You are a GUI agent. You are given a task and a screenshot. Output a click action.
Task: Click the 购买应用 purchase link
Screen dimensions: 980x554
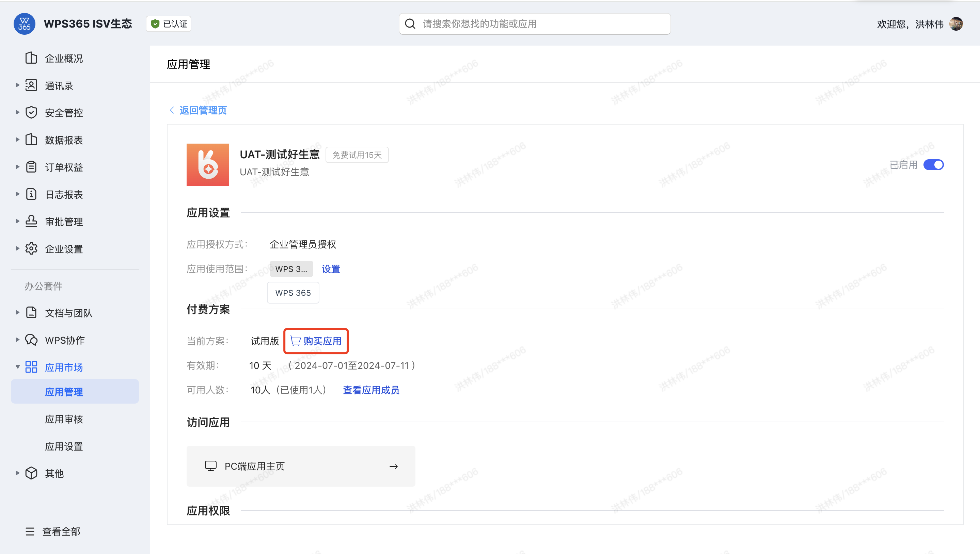316,341
